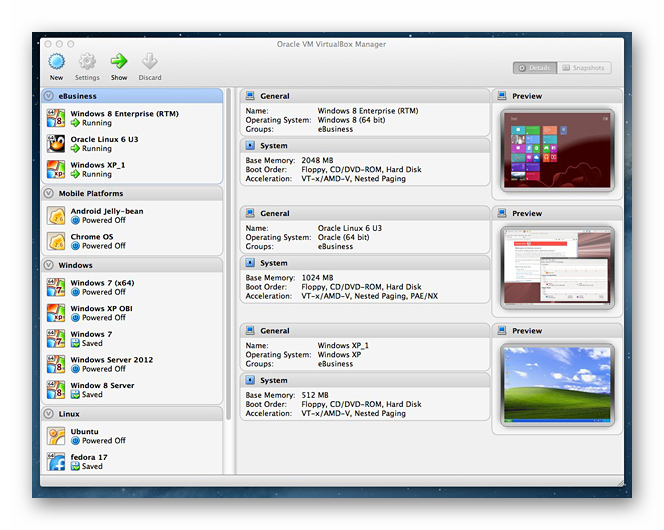
Task: Click the fedora 17 VM icon
Action: point(56,461)
